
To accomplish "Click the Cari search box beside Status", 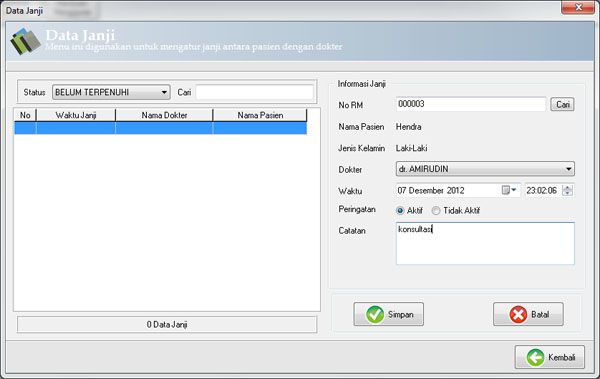I will pyautogui.click(x=255, y=92).
